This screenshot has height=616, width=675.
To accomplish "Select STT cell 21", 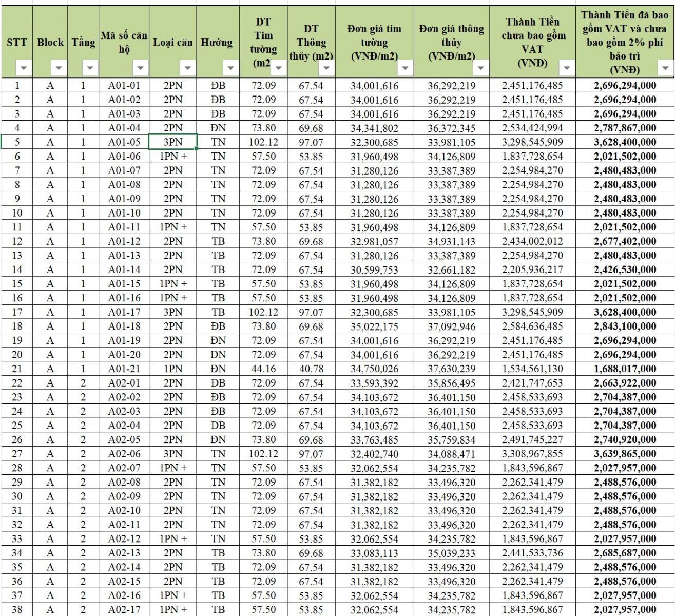I will (17, 369).
